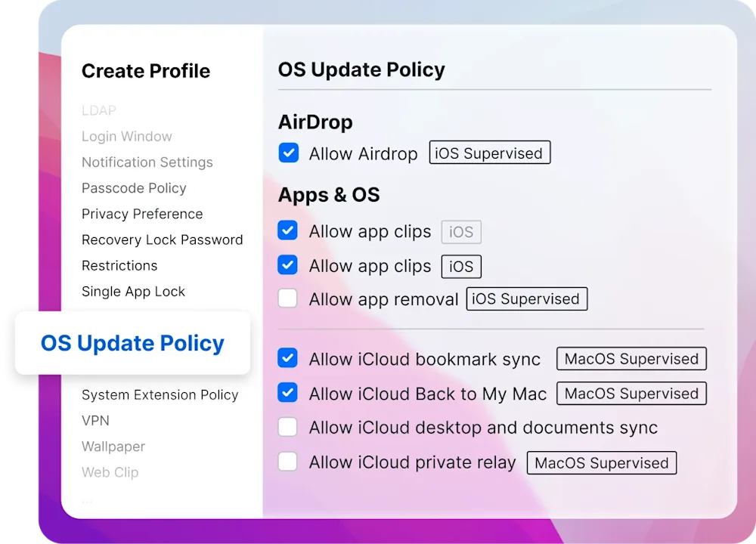Open Restrictions in the sidebar
Image resolution: width=756 pixels, height=544 pixels.
coord(119,265)
